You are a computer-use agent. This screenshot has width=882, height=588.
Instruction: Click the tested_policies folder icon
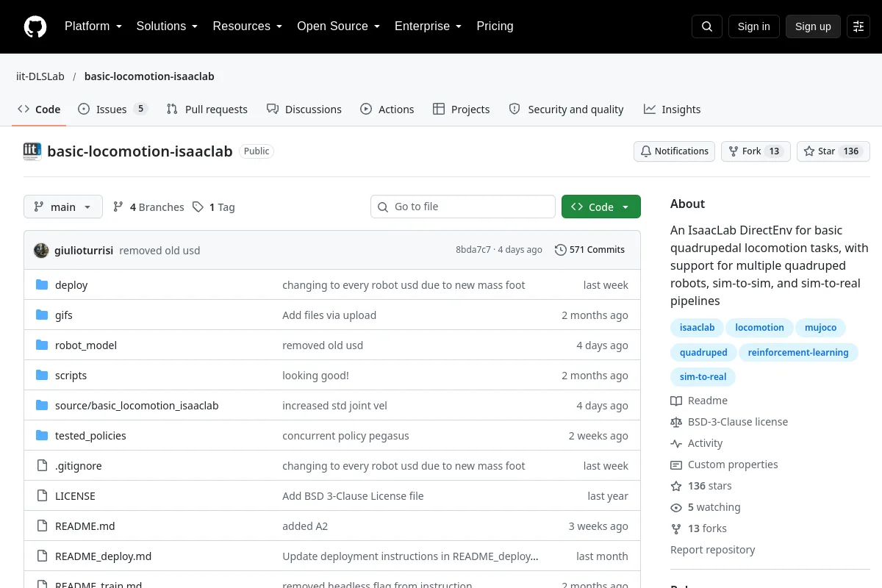42,436
